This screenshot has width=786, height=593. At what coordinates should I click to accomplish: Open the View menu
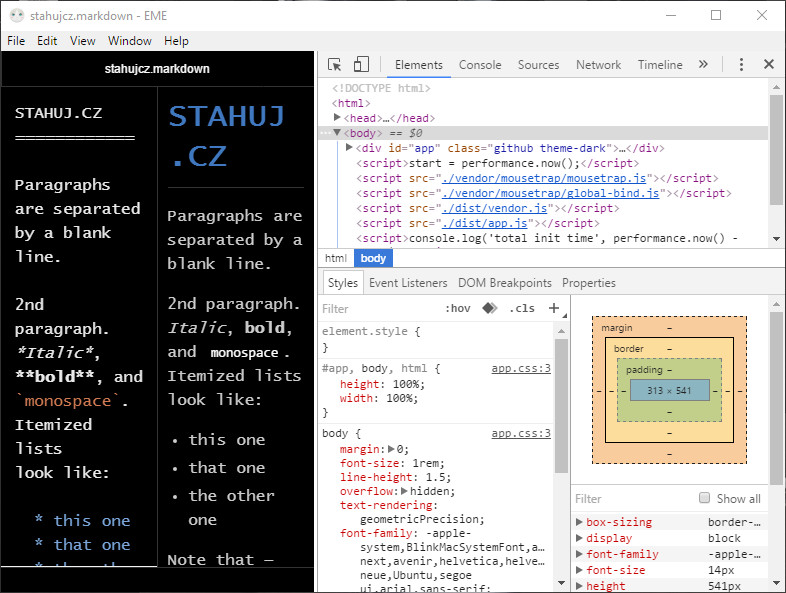83,41
